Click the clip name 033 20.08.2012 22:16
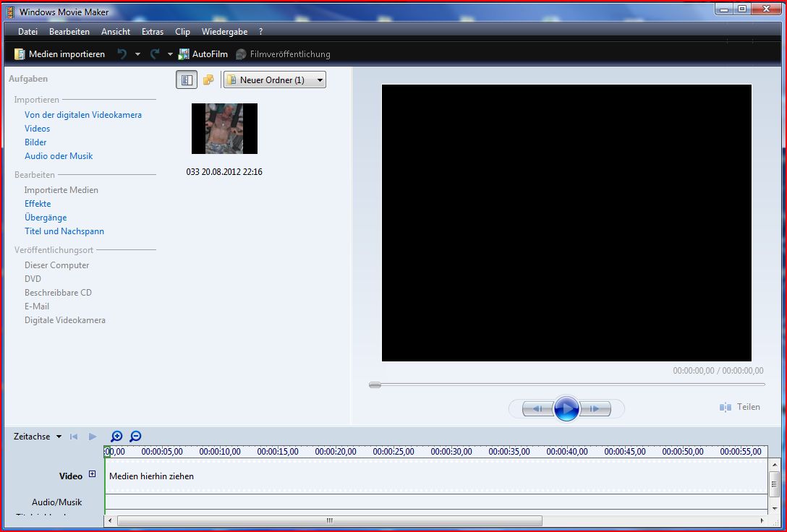Viewport: 787px width, 532px height. click(x=224, y=172)
